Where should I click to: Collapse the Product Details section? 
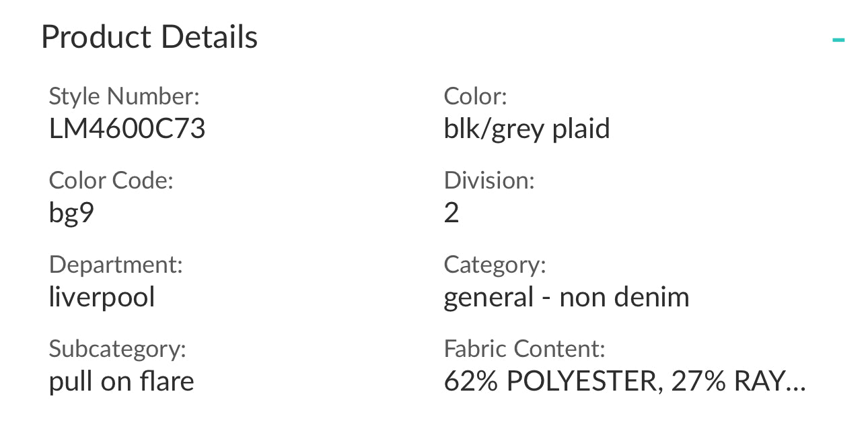(838, 40)
